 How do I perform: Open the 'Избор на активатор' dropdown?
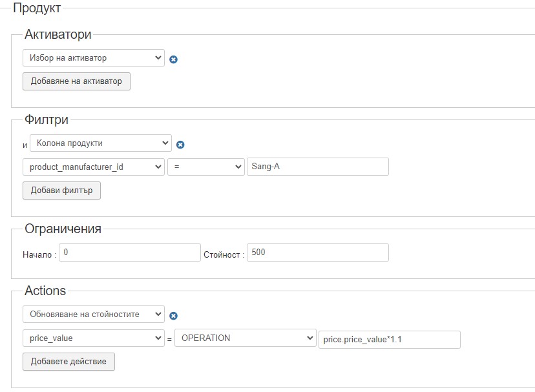click(94, 57)
